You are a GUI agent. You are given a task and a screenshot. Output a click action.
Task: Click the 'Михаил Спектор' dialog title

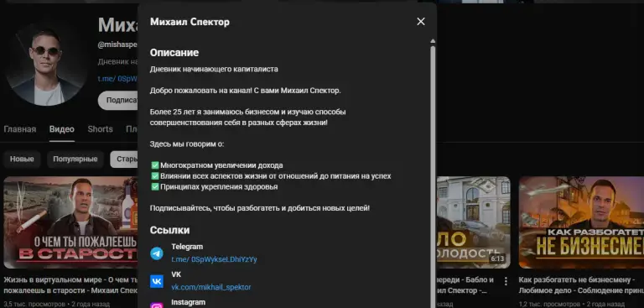(x=190, y=22)
